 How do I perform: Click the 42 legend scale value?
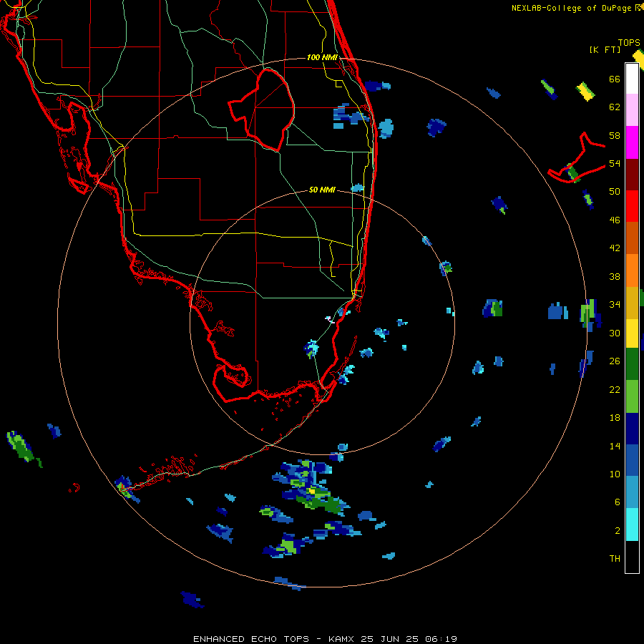pos(615,248)
